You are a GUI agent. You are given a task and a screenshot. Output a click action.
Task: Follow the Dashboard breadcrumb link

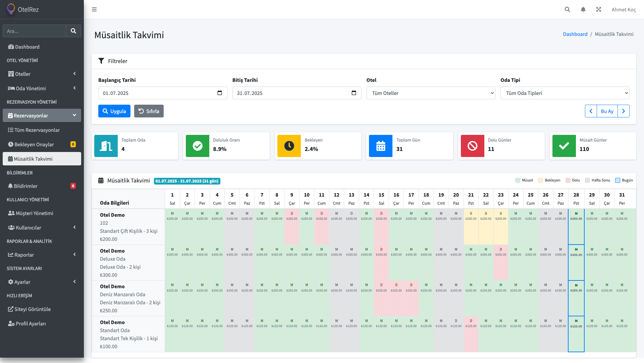pyautogui.click(x=575, y=34)
